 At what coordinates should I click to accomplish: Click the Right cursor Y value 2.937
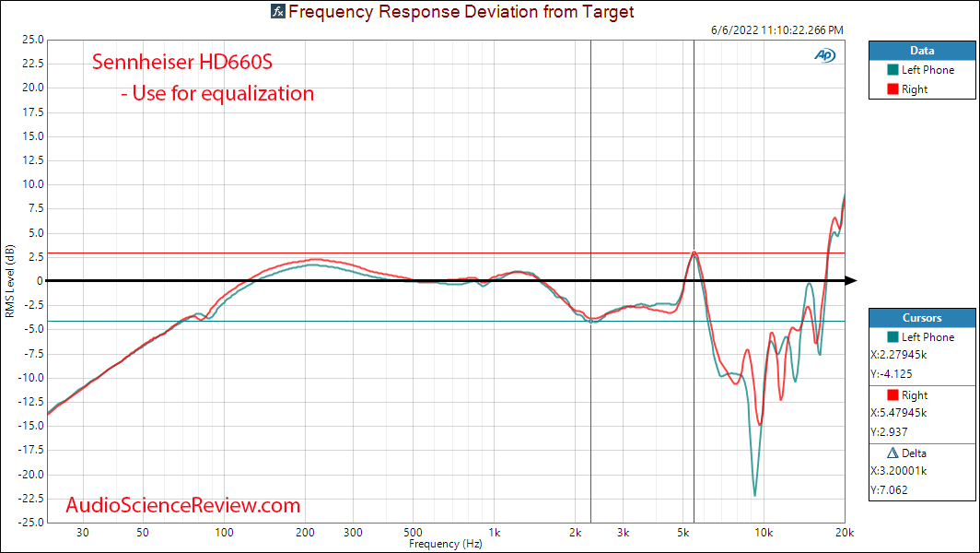coord(889,432)
